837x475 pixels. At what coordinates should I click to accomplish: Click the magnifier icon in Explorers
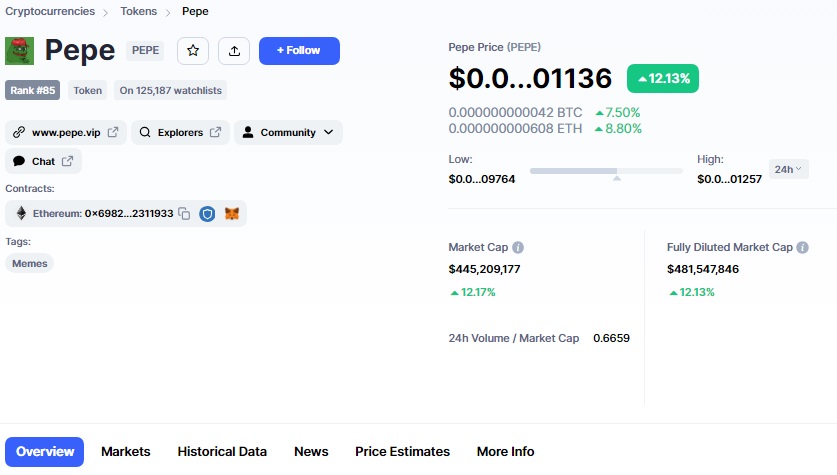tap(145, 132)
